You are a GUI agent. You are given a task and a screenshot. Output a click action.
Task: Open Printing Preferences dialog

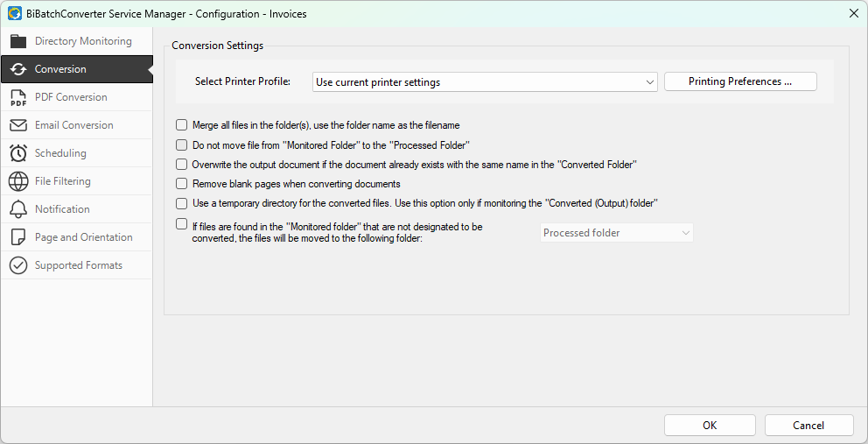coord(739,81)
